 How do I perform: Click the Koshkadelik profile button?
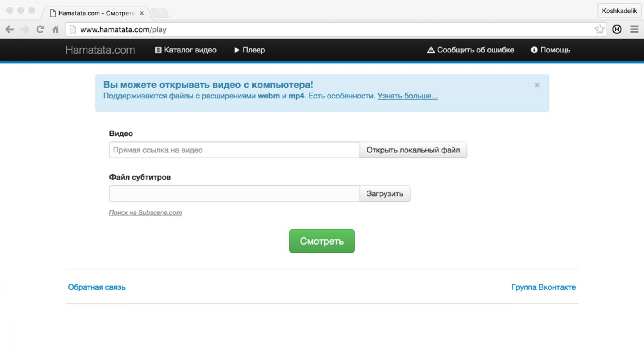[x=619, y=11]
